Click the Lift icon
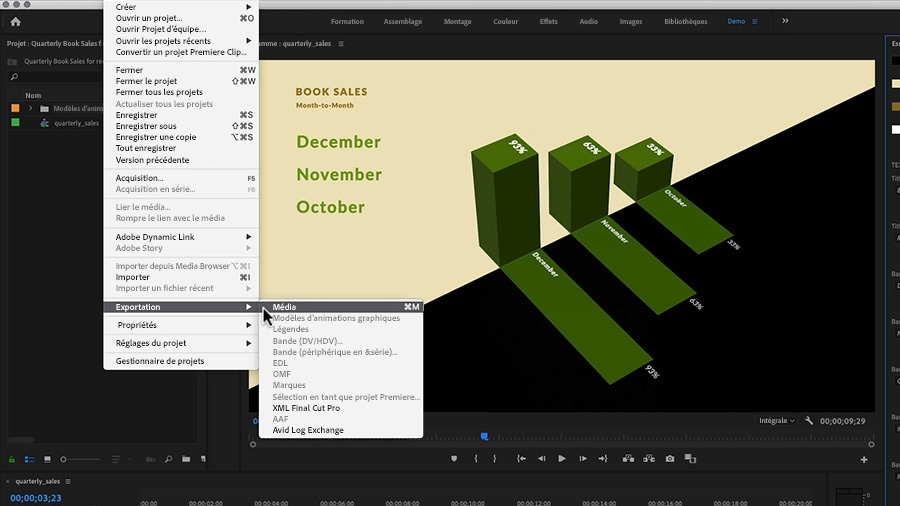The image size is (900, 506). click(x=629, y=459)
